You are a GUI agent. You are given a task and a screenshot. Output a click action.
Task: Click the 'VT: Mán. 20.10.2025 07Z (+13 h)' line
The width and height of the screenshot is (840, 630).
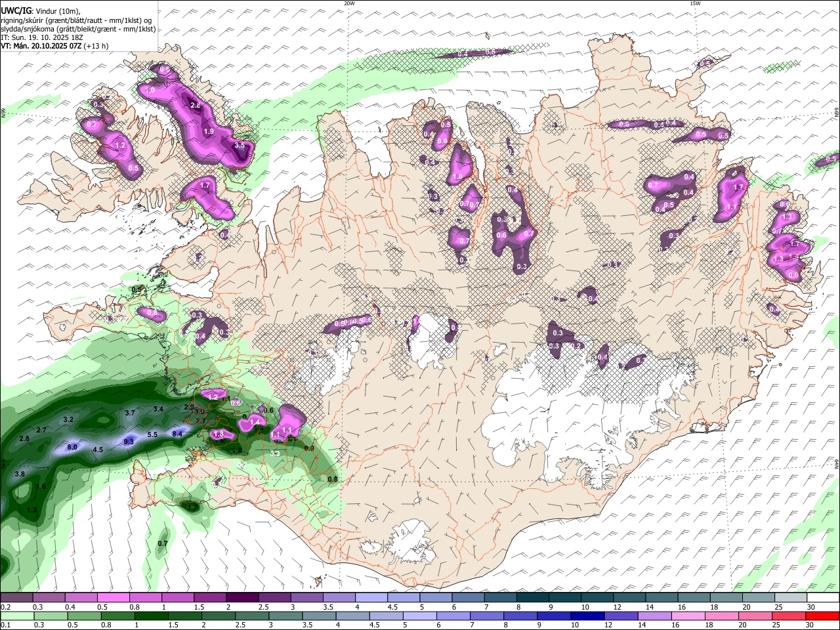click(x=54, y=46)
